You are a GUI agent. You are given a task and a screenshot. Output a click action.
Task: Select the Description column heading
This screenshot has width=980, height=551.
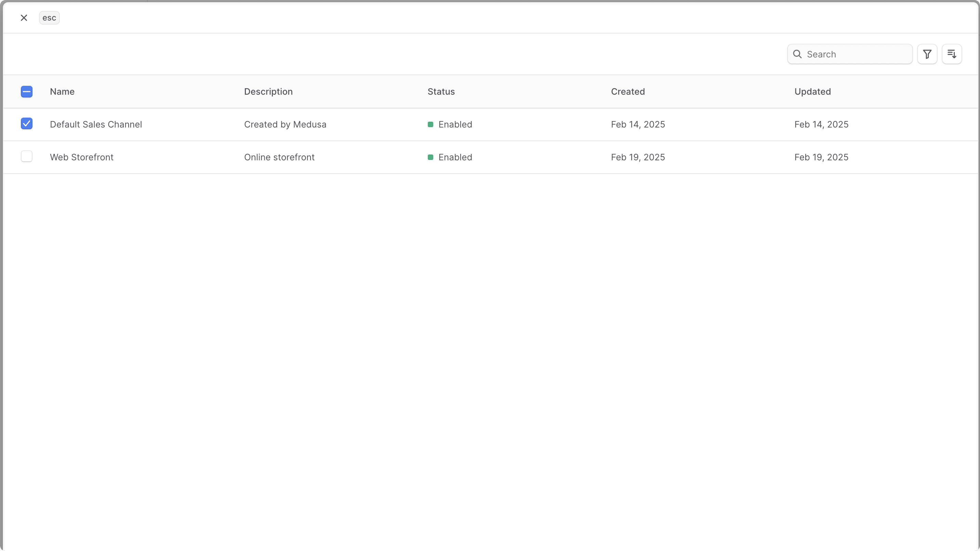(x=268, y=92)
